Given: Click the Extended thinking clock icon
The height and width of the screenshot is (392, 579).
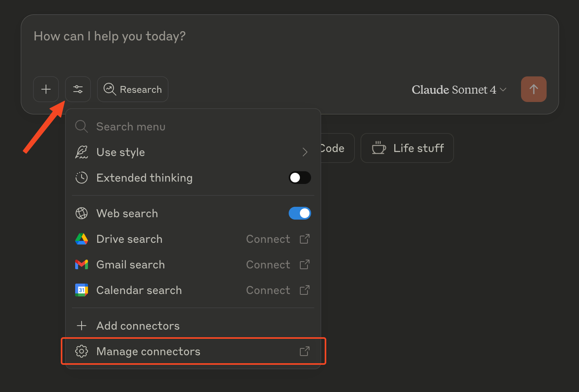Looking at the screenshot, I should [x=82, y=178].
